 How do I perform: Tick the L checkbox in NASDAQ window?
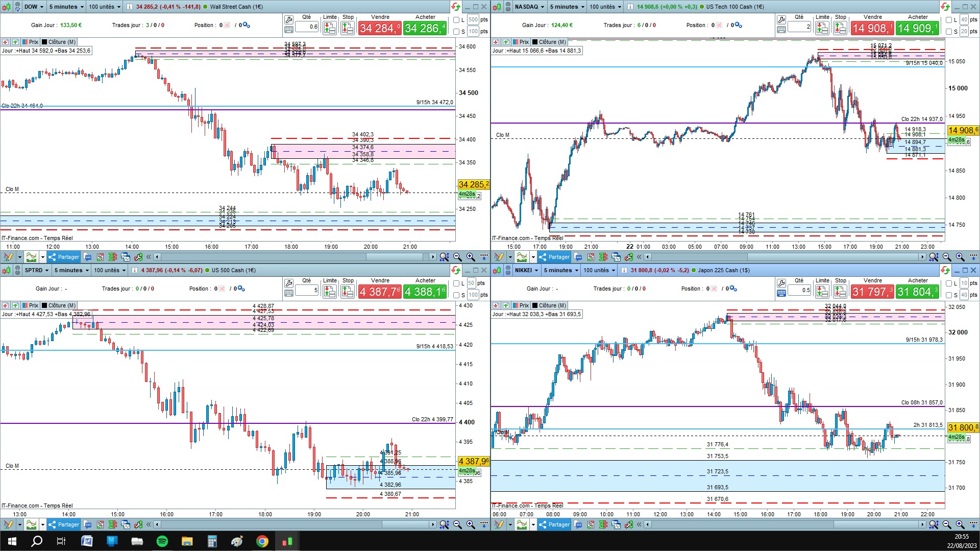coord(949,20)
